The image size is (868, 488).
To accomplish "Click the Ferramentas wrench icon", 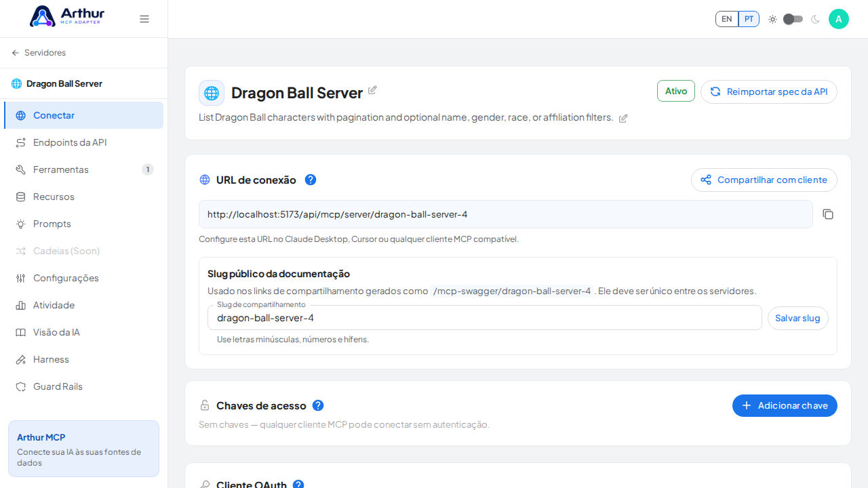I will click(21, 169).
